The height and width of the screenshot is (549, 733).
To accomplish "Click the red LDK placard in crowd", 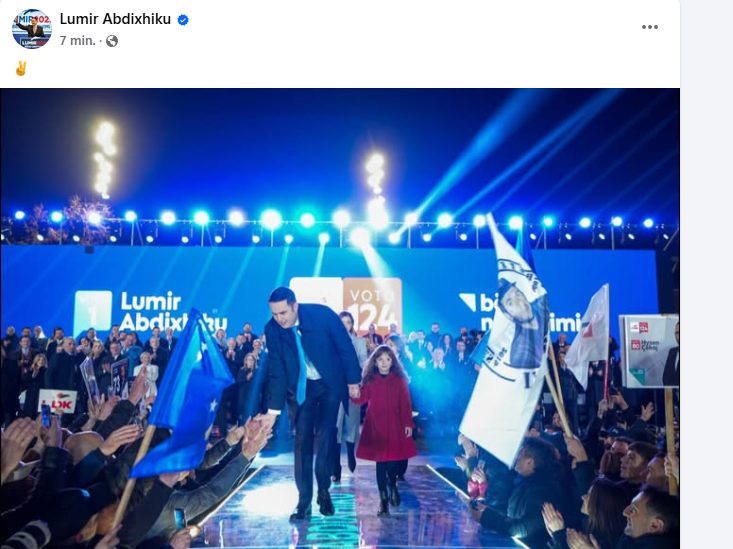I will coord(58,401).
